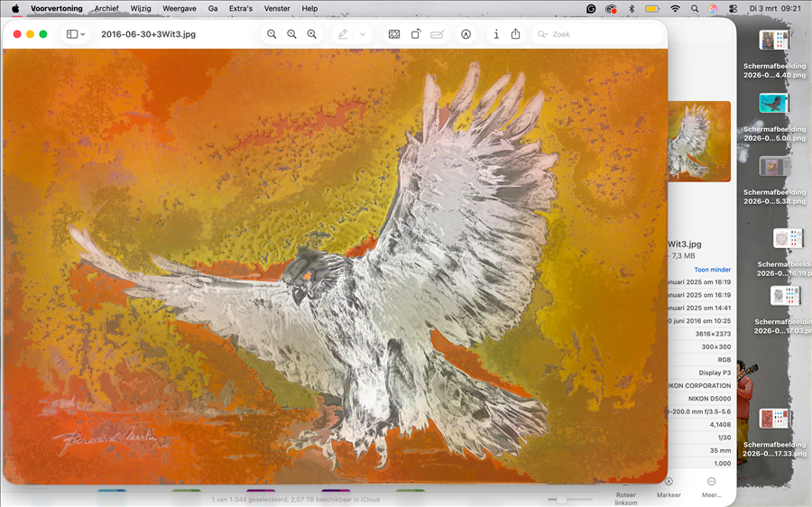Open the sidebar view options dropdown
Viewport: 812px width, 507px height.
coord(76,34)
